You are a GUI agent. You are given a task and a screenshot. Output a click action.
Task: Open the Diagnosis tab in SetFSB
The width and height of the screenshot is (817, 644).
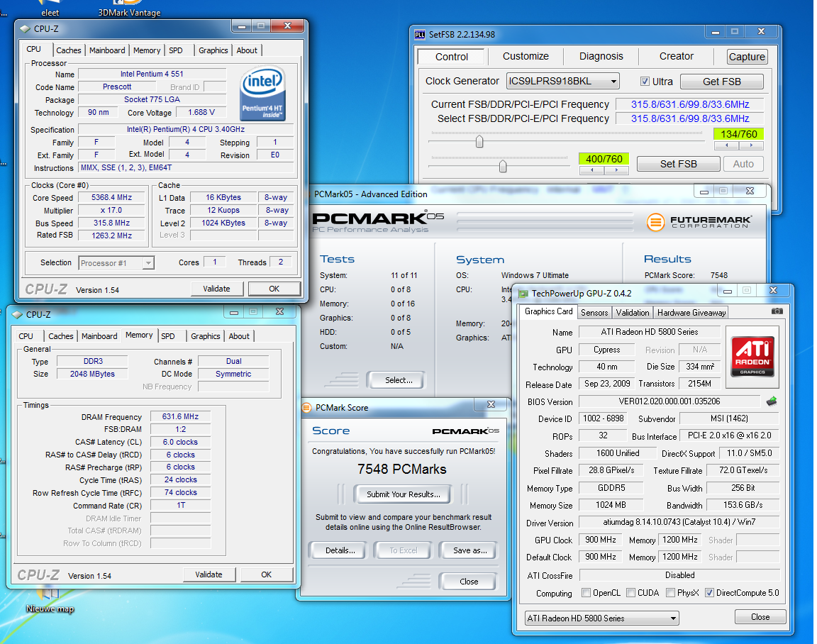pyautogui.click(x=601, y=56)
